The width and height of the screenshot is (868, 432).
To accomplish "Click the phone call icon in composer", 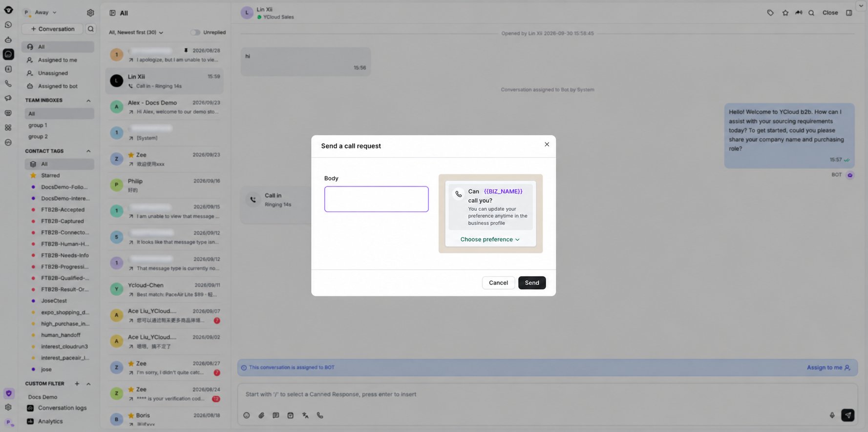I will [x=320, y=415].
